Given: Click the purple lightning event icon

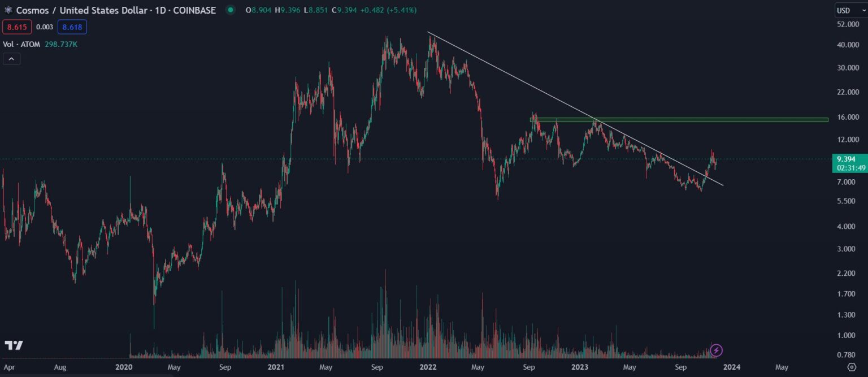Looking at the screenshot, I should click(716, 350).
